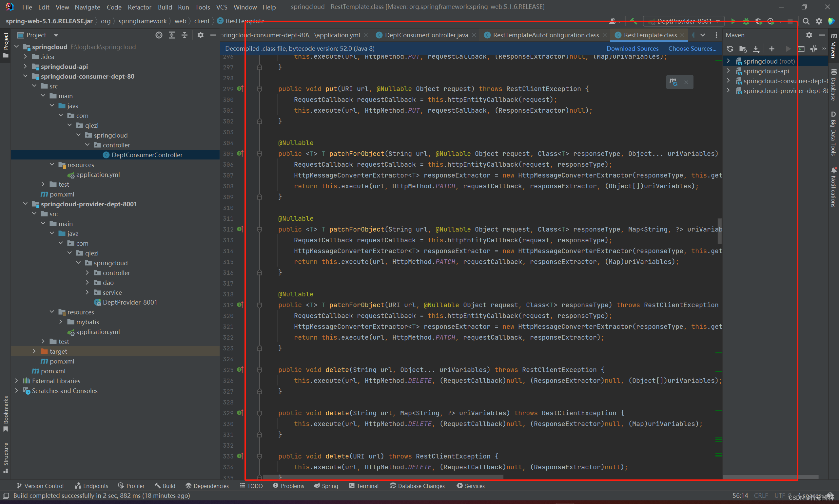Open Search Everywhere magnifier icon
This screenshot has width=839, height=504.
(806, 21)
